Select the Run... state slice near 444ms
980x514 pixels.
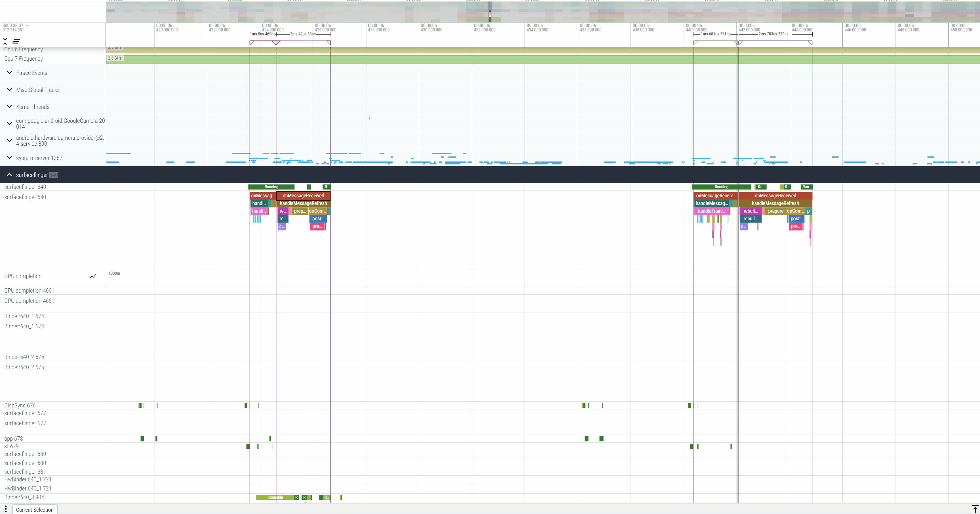(x=806, y=187)
